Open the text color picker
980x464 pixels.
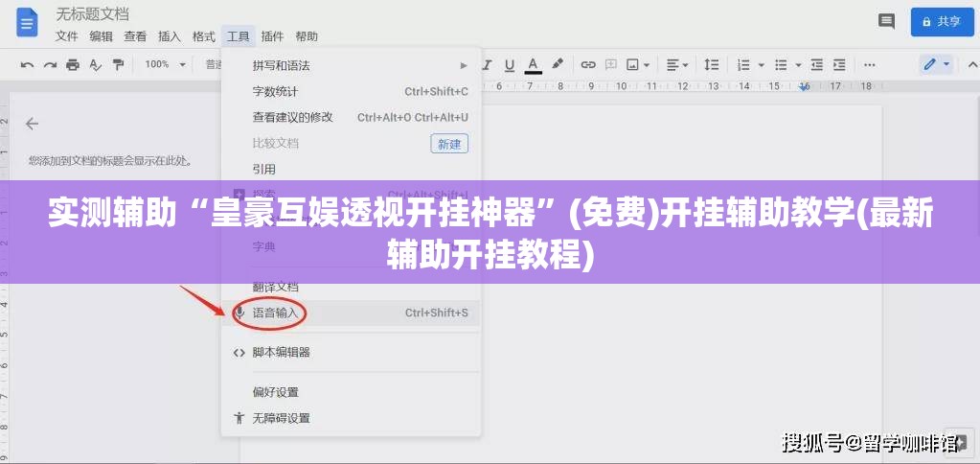pyautogui.click(x=533, y=64)
